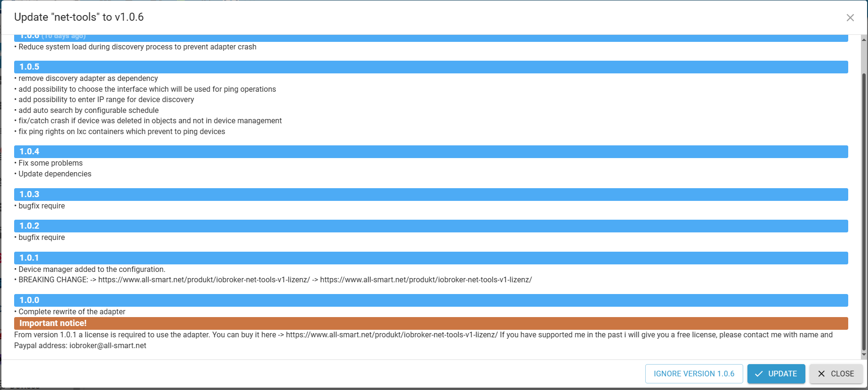Click the dialog title 'Update "net-tools" to v1.0.6'

click(79, 17)
